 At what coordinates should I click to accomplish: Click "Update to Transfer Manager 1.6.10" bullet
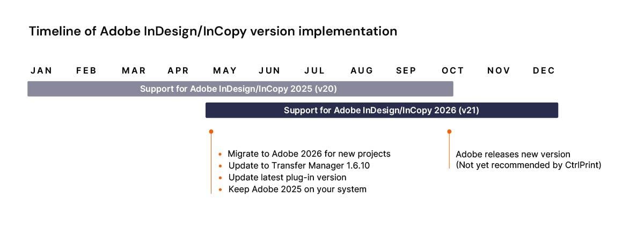[x=299, y=166]
